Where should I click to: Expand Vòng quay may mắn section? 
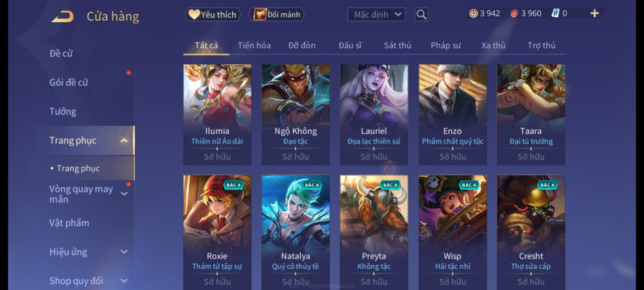[124, 194]
